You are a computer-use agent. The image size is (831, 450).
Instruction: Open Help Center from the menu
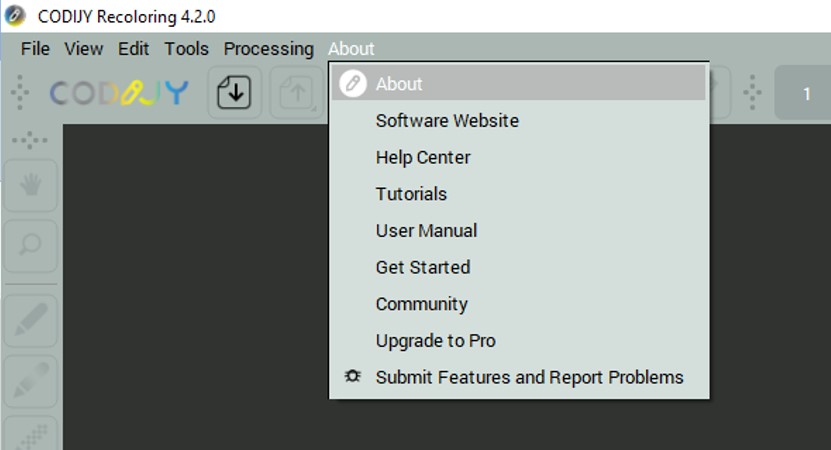coord(423,157)
